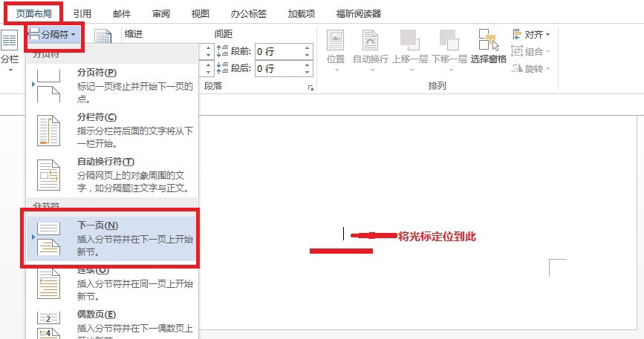Image resolution: width=644 pixels, height=339 pixels.
Task: Open the 页面布局 ribbon tab
Action: [x=33, y=13]
